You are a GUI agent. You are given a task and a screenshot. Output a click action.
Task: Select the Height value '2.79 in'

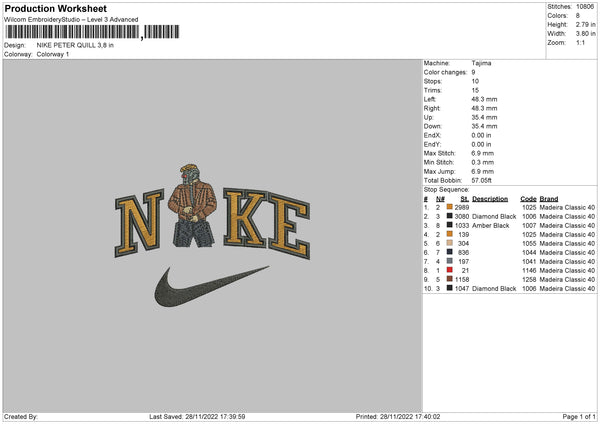click(x=585, y=24)
